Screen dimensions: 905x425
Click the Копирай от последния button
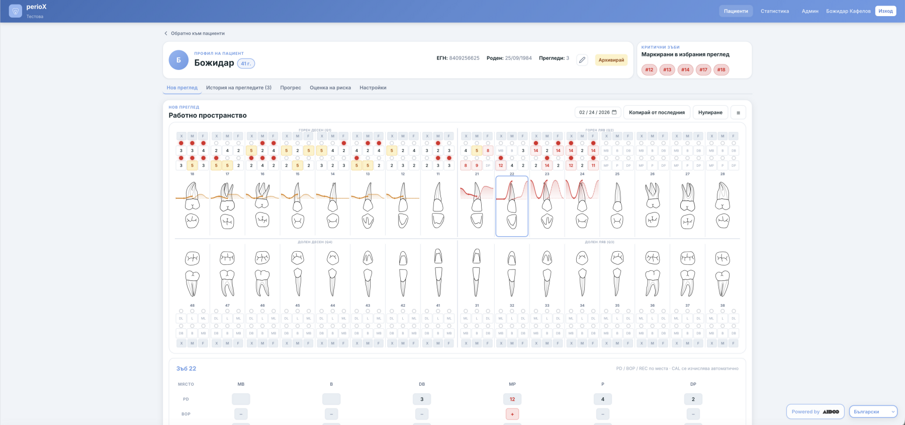click(656, 112)
